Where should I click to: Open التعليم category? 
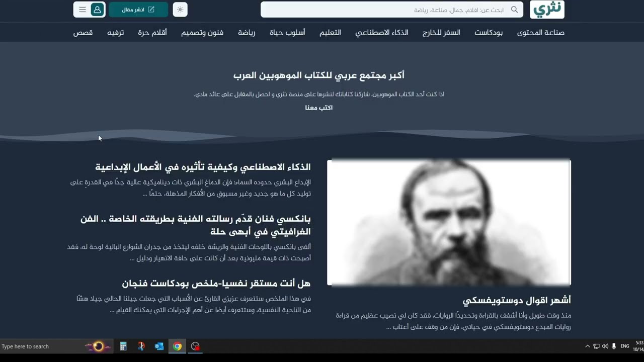330,32
